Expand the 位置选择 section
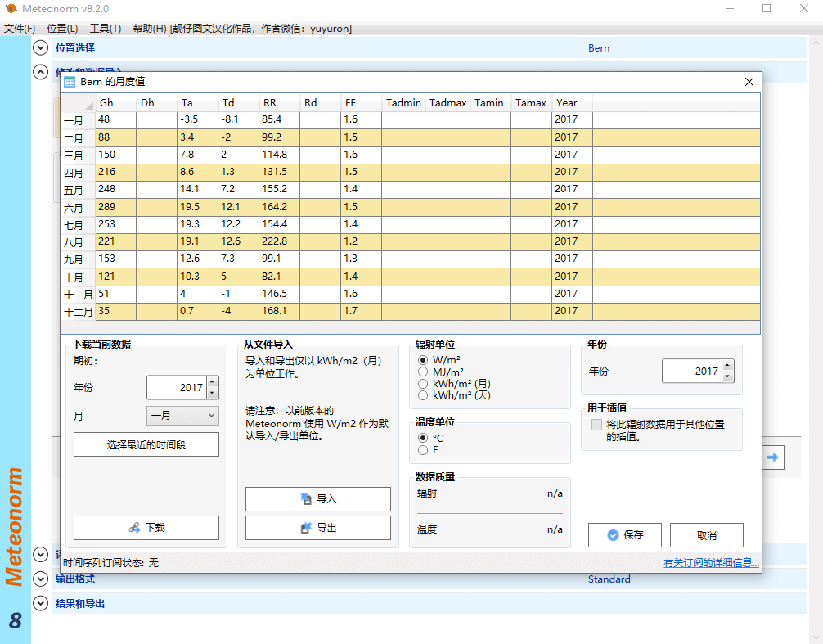The width and height of the screenshot is (823, 644). tap(40, 47)
